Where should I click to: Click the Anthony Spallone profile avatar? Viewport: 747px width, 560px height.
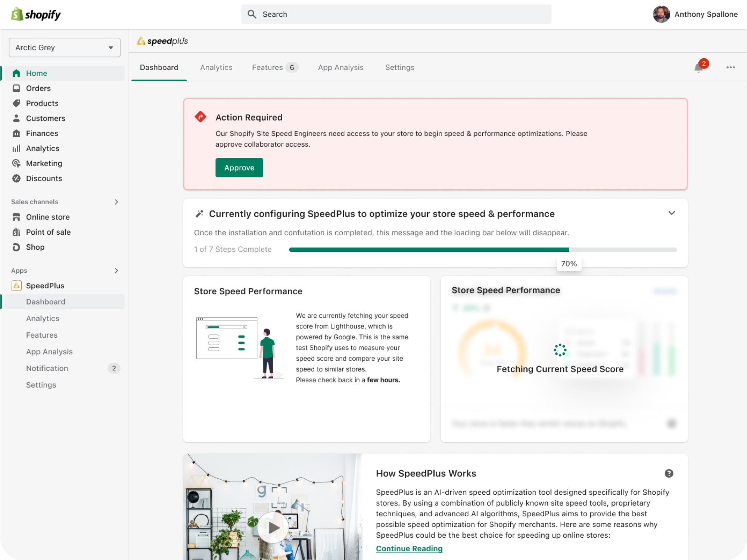coord(660,14)
